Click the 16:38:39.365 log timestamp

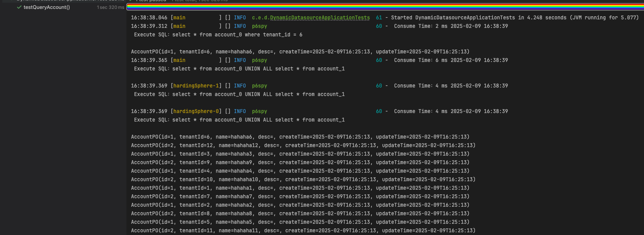point(149,60)
